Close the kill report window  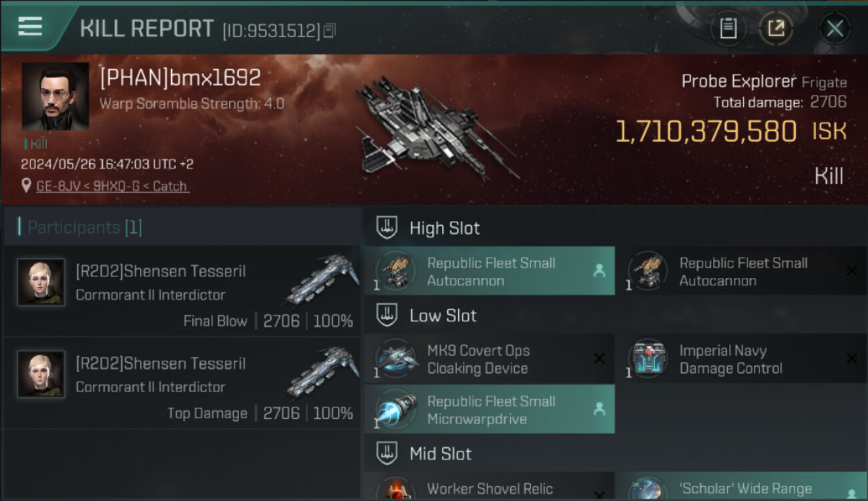point(834,28)
